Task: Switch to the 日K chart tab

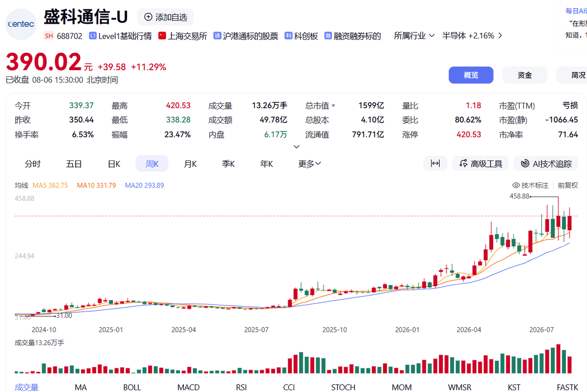Action: click(114, 164)
